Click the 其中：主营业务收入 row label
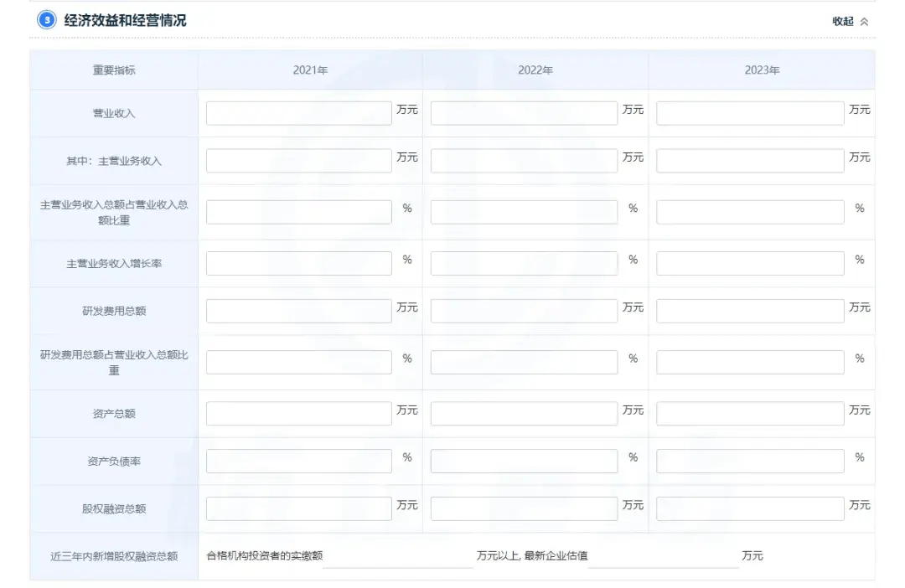 point(114,161)
